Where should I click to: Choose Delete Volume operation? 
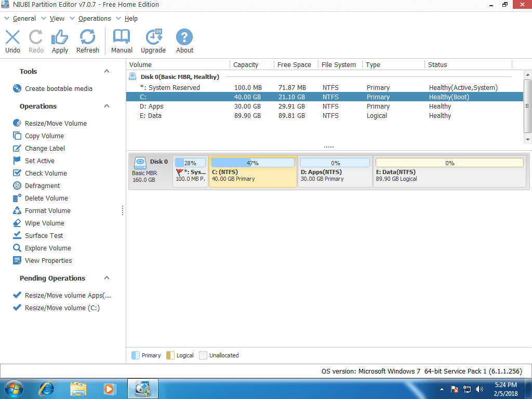pyautogui.click(x=41, y=198)
